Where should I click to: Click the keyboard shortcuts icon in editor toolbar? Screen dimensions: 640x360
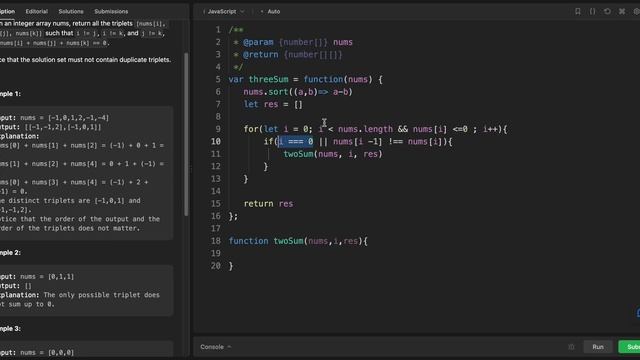click(x=622, y=11)
